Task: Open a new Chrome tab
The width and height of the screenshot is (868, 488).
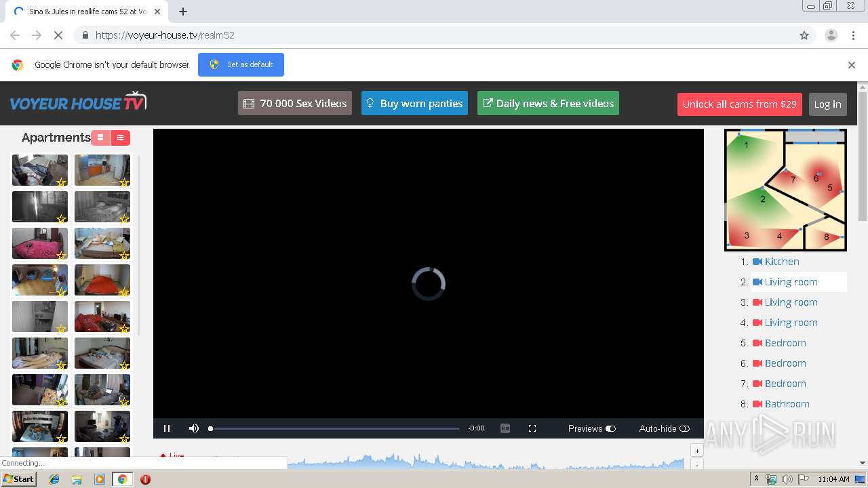Action: pyautogui.click(x=183, y=12)
